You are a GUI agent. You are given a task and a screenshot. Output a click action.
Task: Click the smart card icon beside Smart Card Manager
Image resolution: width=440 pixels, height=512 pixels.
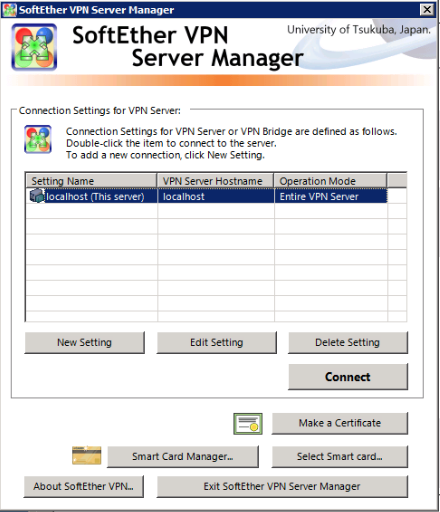(87, 455)
